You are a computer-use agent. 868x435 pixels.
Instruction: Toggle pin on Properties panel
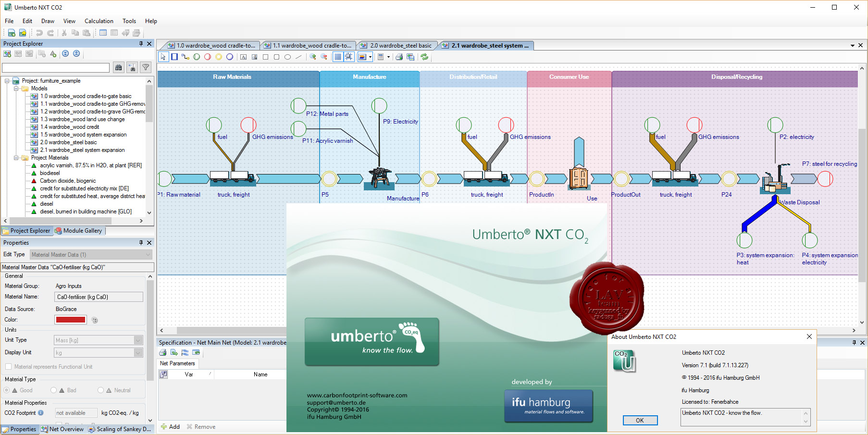click(x=141, y=243)
